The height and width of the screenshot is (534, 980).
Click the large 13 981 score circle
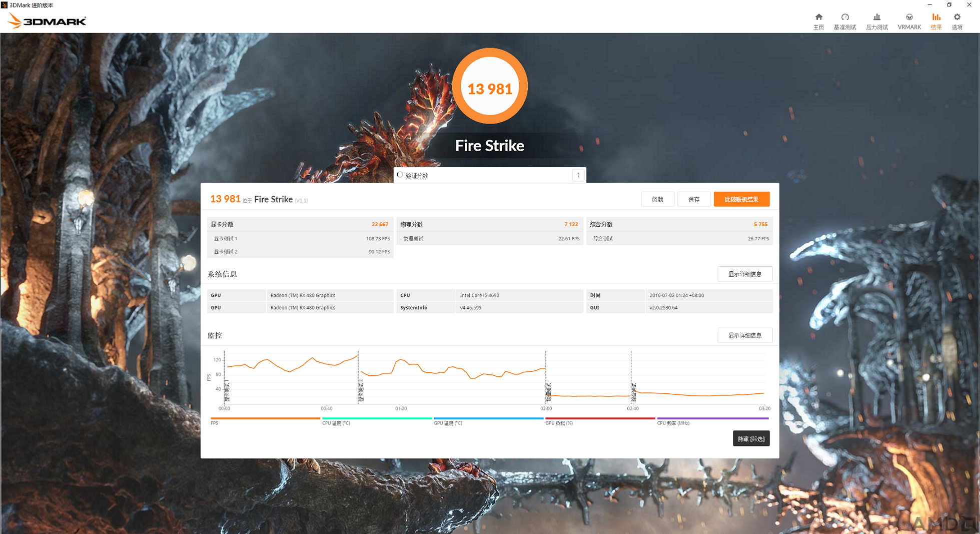click(x=490, y=86)
